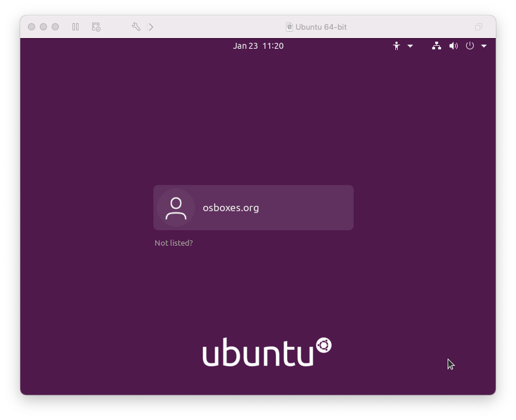The height and width of the screenshot is (420, 516).
Task: Click the overlapping windows icon in title bar
Action: [x=479, y=27]
